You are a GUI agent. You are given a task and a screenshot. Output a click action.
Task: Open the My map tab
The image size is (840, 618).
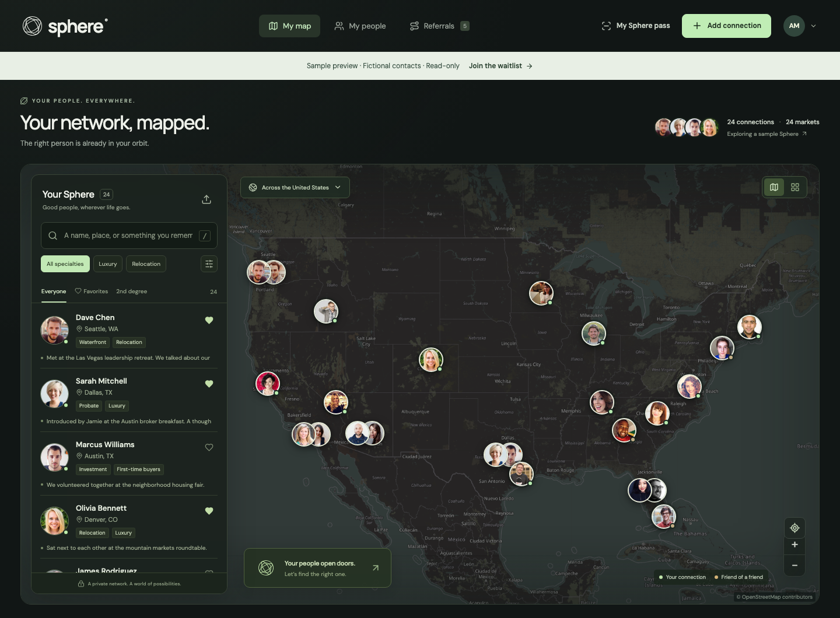pos(289,26)
